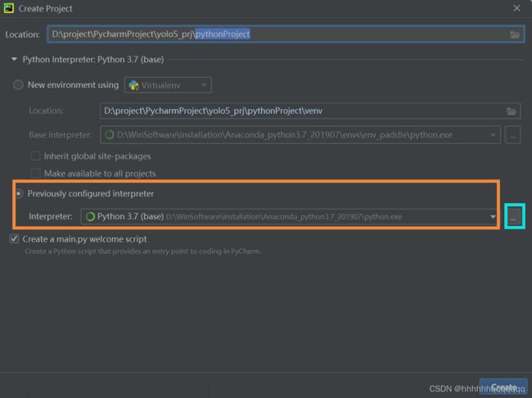Click the green circle icon in Base interpreter field
Viewport: 532px width, 398px height.
tap(109, 135)
